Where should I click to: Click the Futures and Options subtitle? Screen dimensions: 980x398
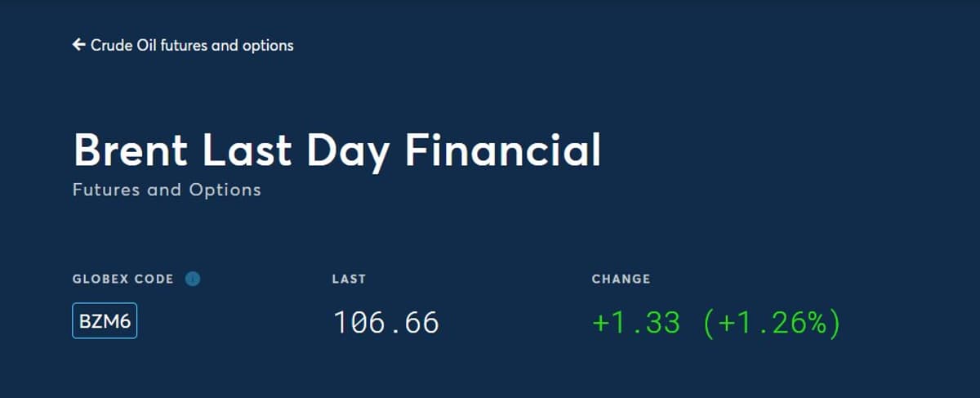click(x=167, y=190)
